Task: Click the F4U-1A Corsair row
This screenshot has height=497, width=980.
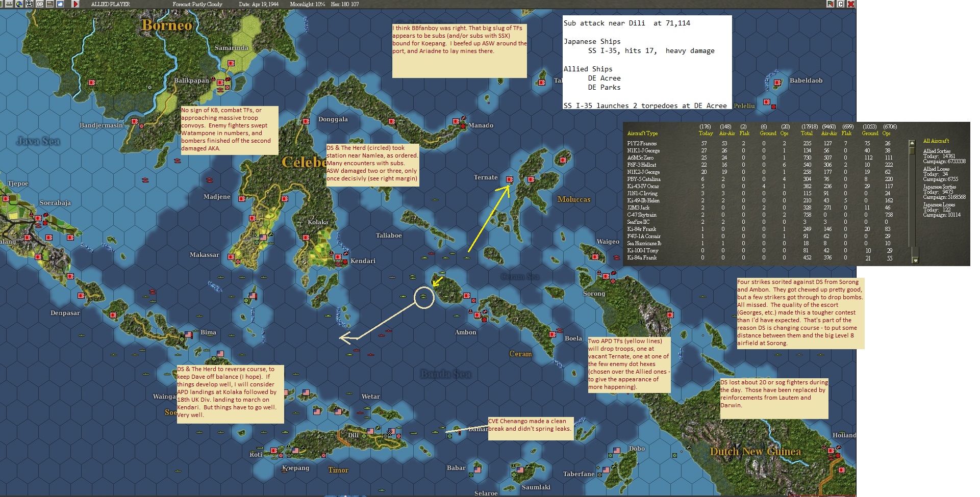Action: tap(759, 236)
